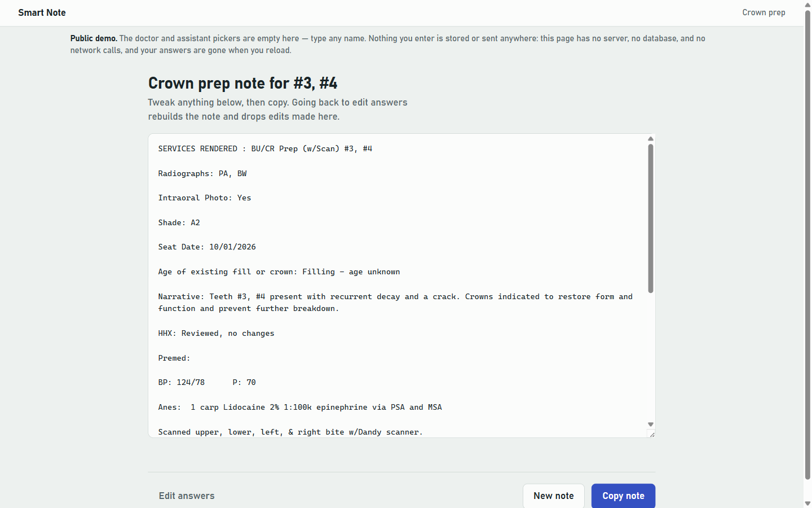
Task: Click the 'Age of existing fill or crown' line
Action: [279, 271]
